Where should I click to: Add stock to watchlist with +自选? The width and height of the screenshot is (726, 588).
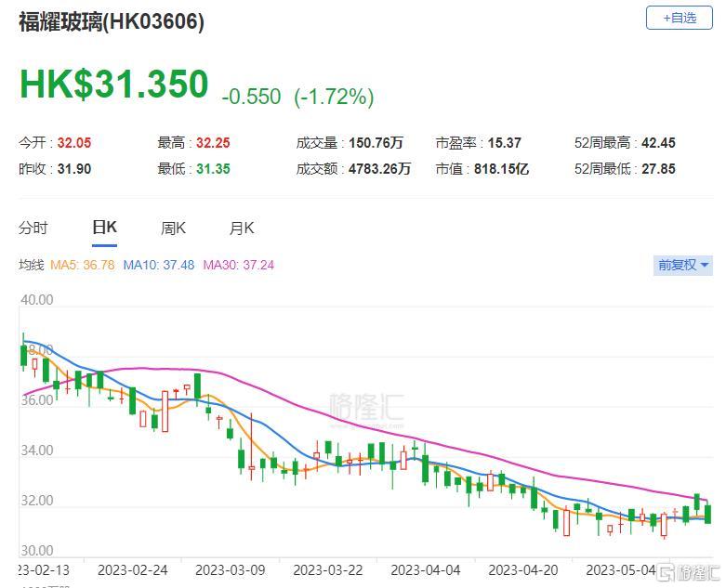pos(680,18)
